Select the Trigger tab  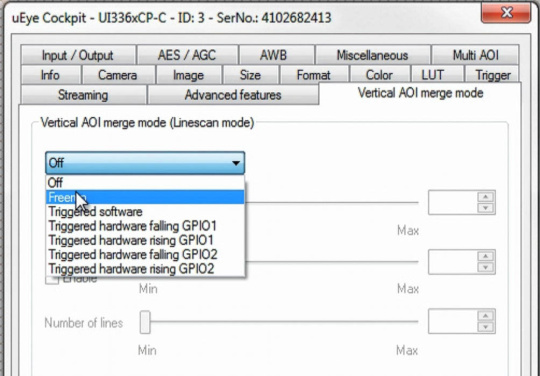(x=493, y=75)
